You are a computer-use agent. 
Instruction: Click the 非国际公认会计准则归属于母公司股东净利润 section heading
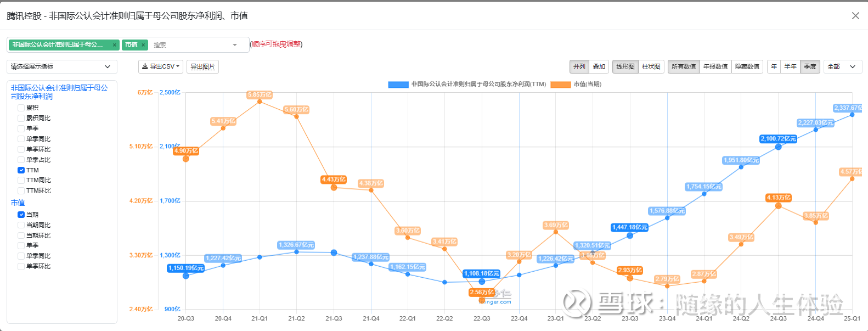coord(59,92)
